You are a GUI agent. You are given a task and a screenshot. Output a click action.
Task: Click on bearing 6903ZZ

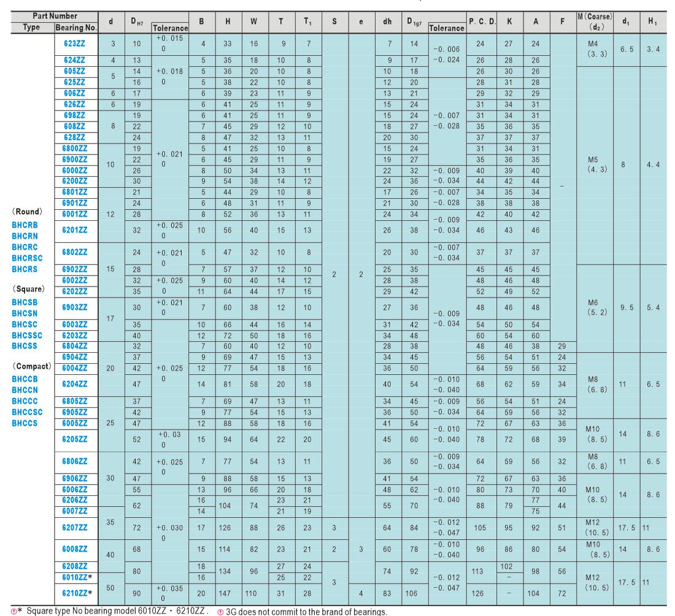(74, 307)
